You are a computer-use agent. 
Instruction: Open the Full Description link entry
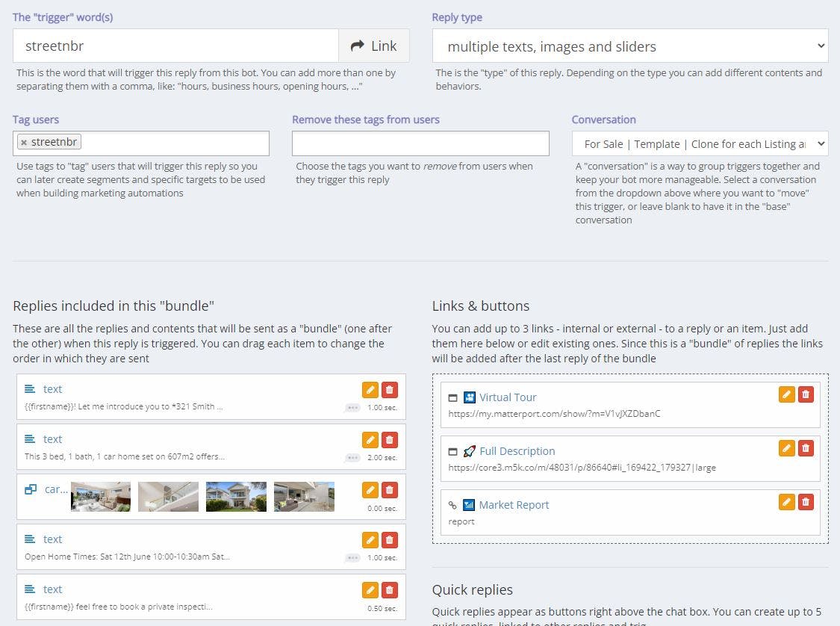click(x=517, y=451)
